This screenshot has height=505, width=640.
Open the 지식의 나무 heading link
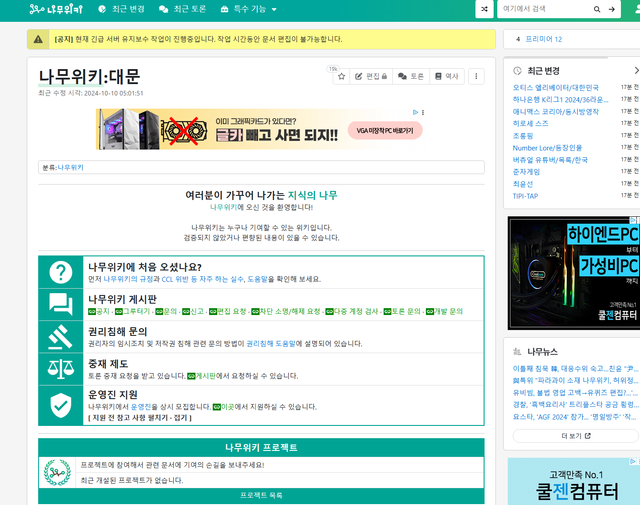coord(313,195)
